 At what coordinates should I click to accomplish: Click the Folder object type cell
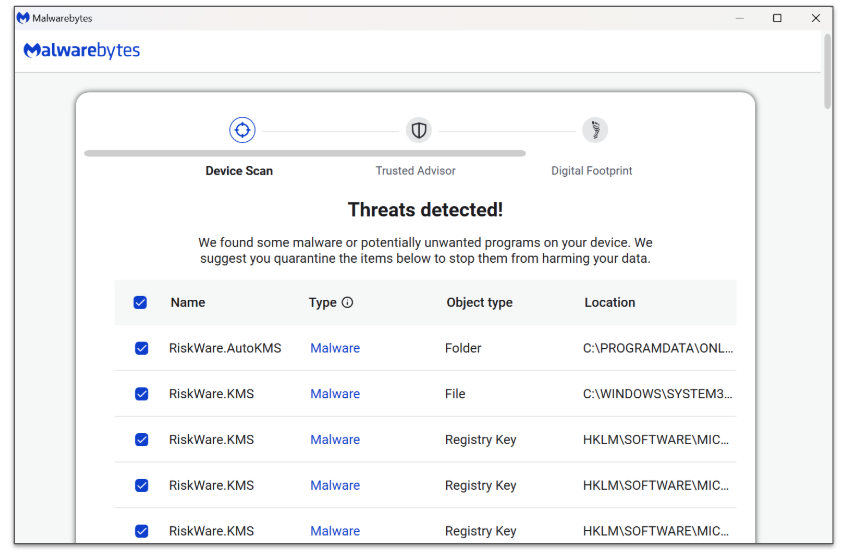pos(463,348)
